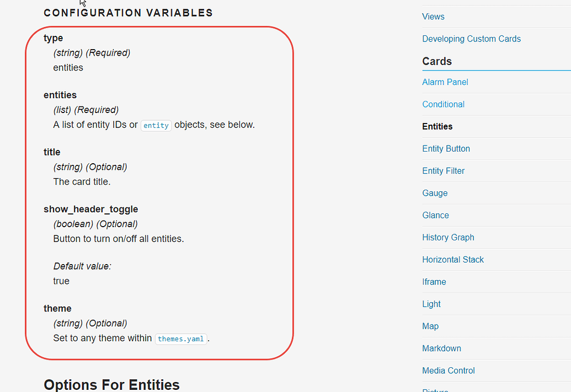Click the current Entities sidebar item
Screen dimensions: 571x392
click(437, 126)
